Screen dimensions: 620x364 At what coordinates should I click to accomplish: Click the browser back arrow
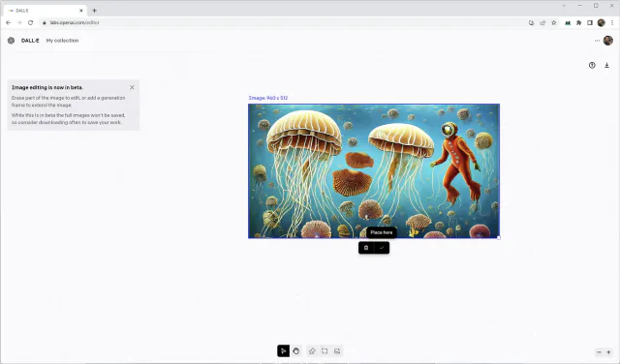(x=9, y=22)
